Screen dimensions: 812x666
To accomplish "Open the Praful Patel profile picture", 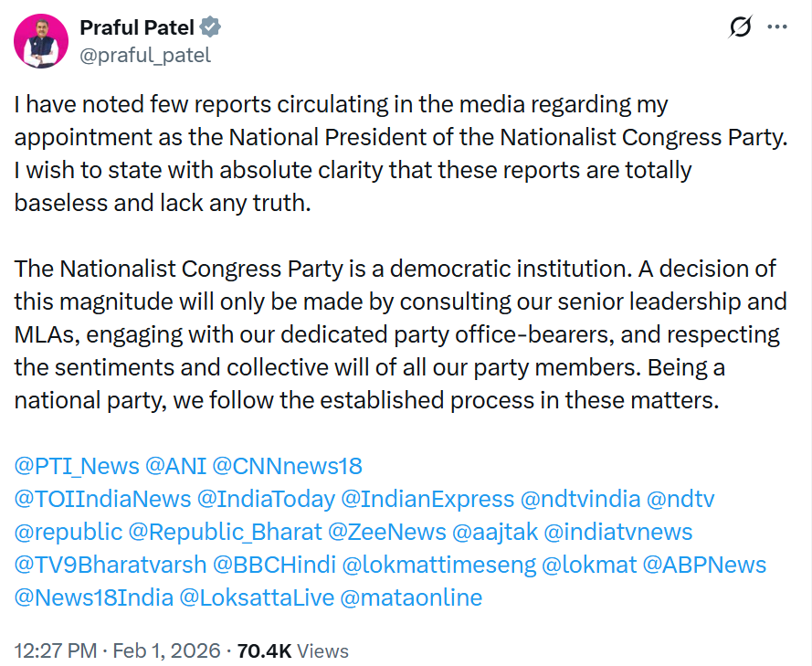I will [x=41, y=41].
